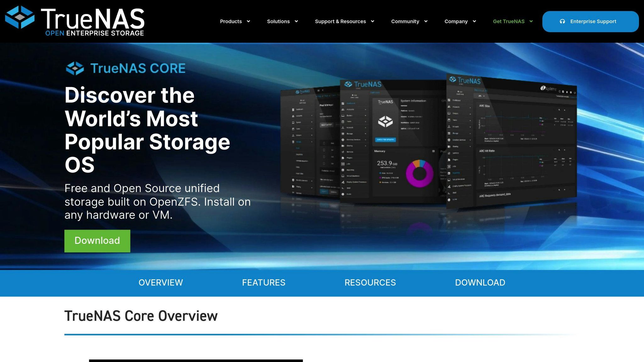Open the Get TrueNAS menu
This screenshot has width=644, height=362.
pyautogui.click(x=508, y=21)
